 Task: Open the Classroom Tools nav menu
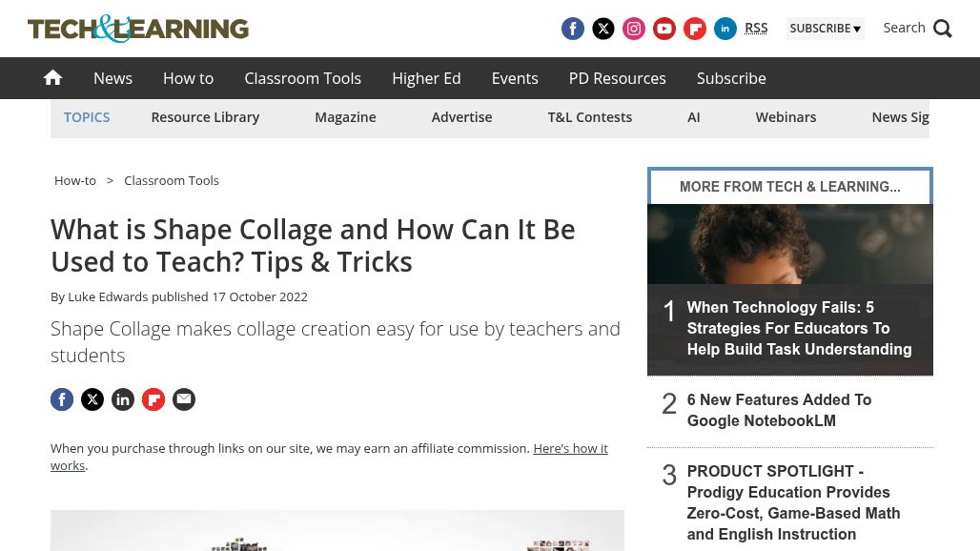point(302,78)
